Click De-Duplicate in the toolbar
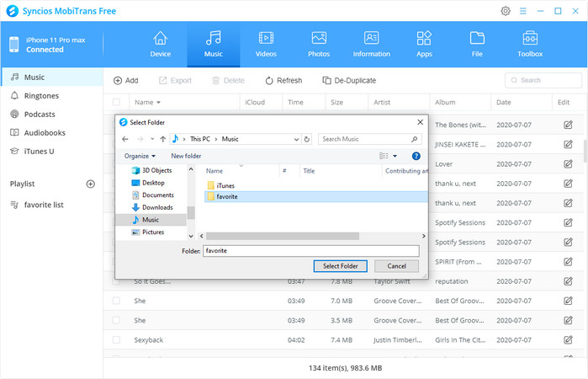588x379 pixels. pyautogui.click(x=349, y=80)
